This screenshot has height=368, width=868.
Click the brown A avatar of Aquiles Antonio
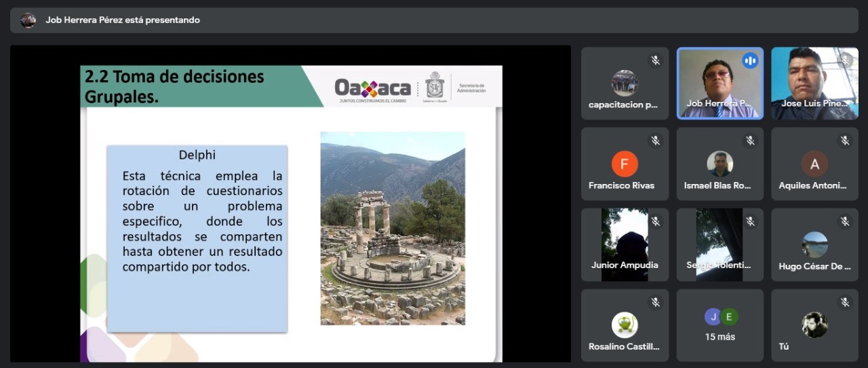pos(814,164)
